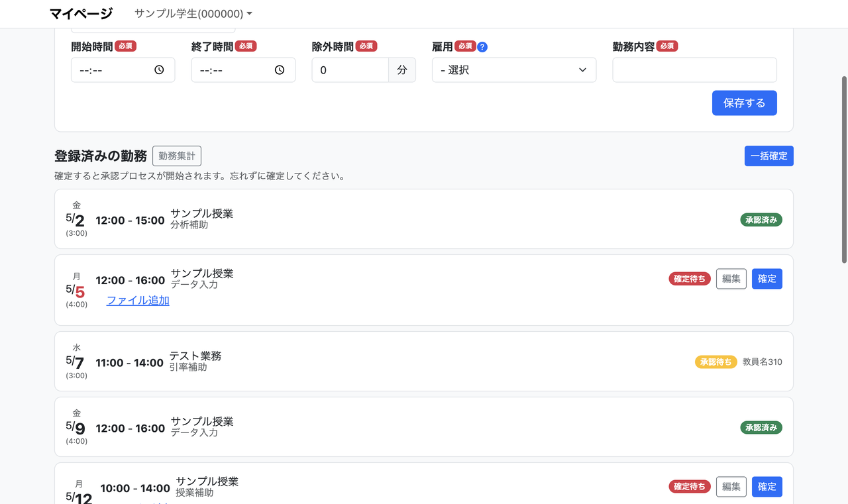Click the 必須 badge next to 勤務内容
The height and width of the screenshot is (504, 848).
[667, 46]
